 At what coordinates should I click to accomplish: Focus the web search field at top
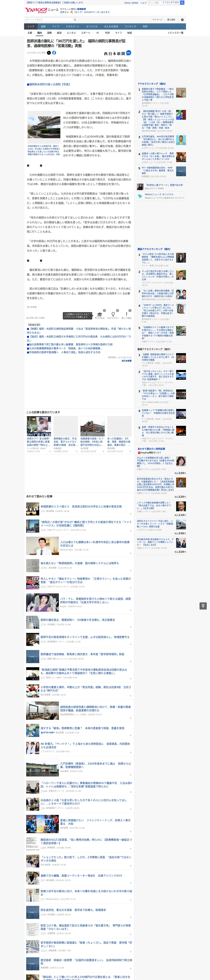pyautogui.click(x=156, y=3)
